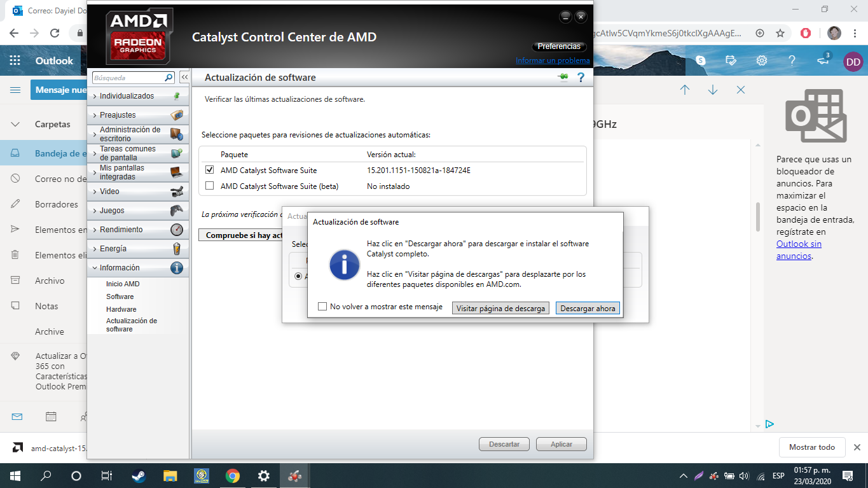Expand the Juegos section
The image size is (868, 488).
click(95, 211)
